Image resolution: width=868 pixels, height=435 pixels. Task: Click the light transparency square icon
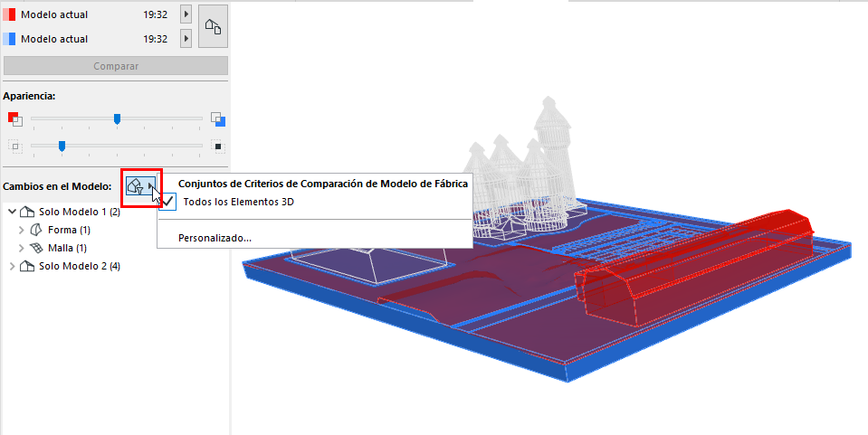[x=15, y=147]
